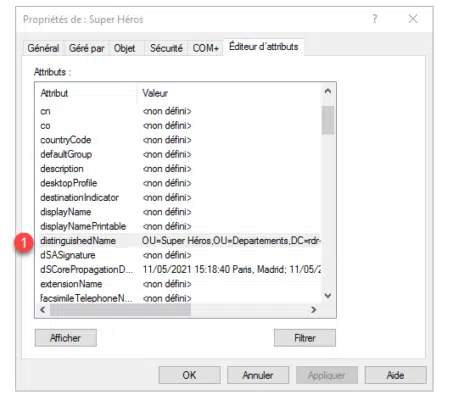Sort by the Attribut column header
464x400 pixels.
[87, 93]
